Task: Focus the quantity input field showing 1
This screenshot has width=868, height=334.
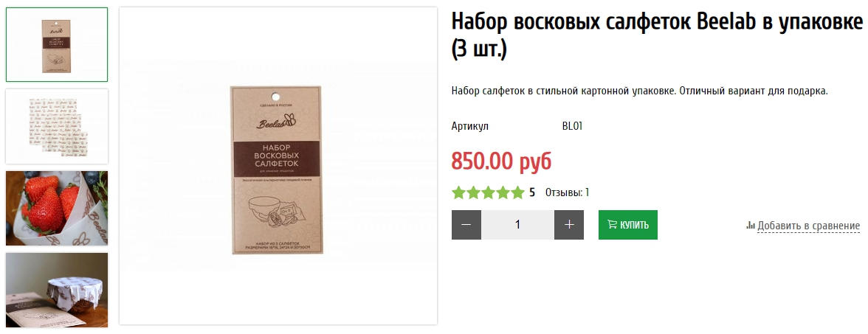Action: point(517,224)
